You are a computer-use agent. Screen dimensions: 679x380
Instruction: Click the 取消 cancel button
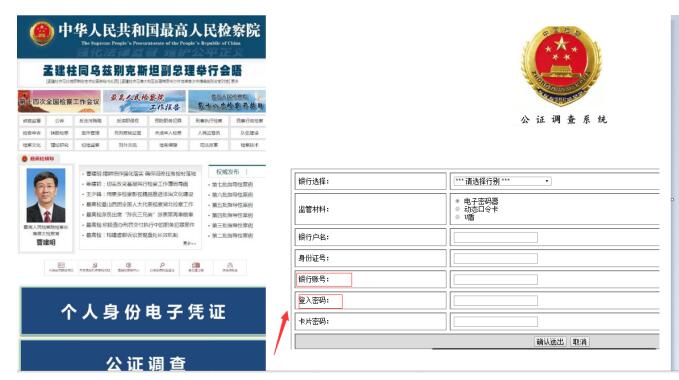click(579, 342)
